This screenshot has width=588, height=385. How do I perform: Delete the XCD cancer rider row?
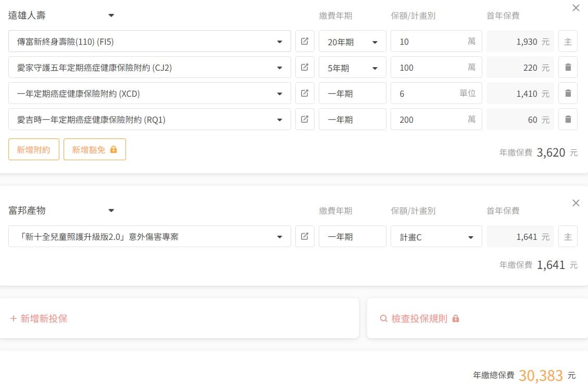[x=568, y=93]
